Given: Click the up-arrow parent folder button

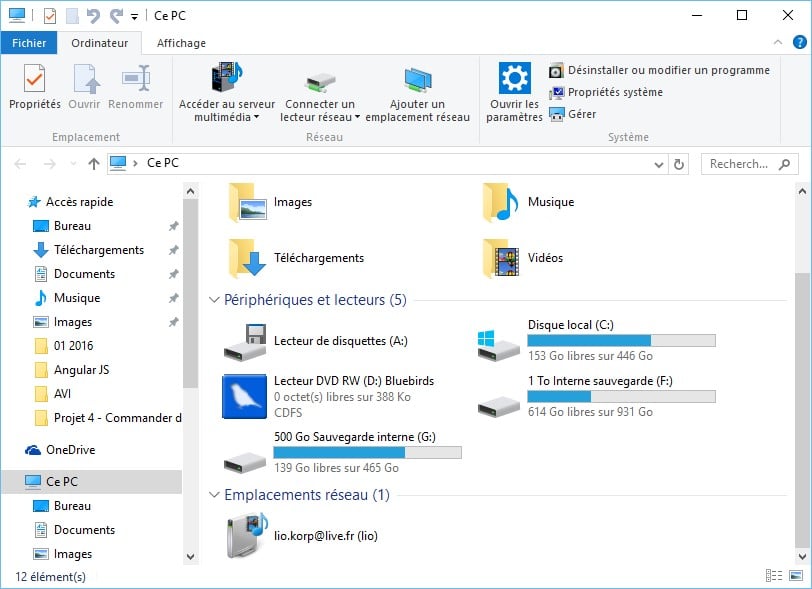Looking at the screenshot, I should coord(94,164).
